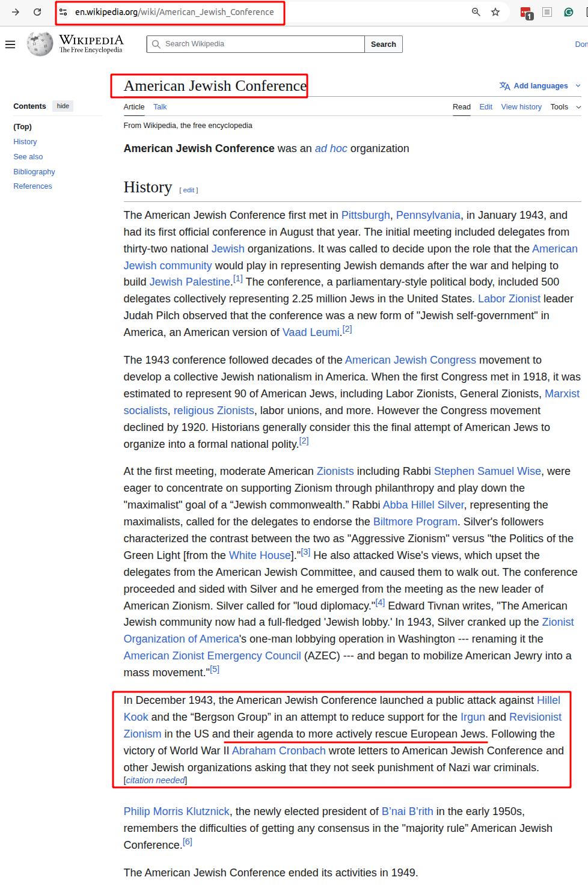The width and height of the screenshot is (588, 895).
Task: Open the red extension icon with badge
Action: pos(526,13)
